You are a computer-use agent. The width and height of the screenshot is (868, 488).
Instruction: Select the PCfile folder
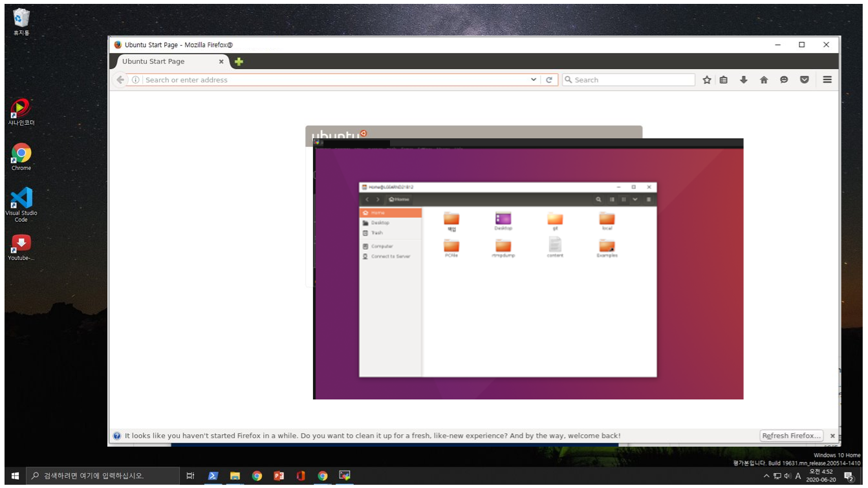pos(451,248)
